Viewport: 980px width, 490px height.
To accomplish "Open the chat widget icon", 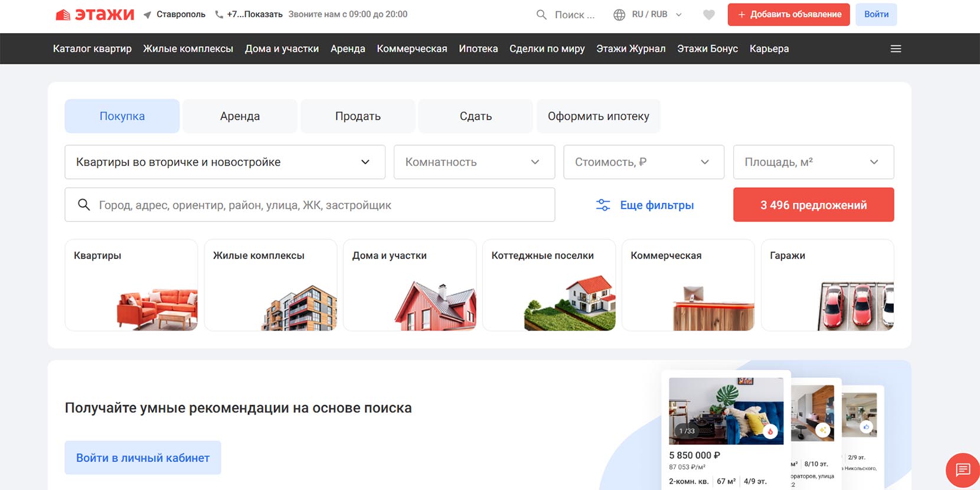I will 962,470.
